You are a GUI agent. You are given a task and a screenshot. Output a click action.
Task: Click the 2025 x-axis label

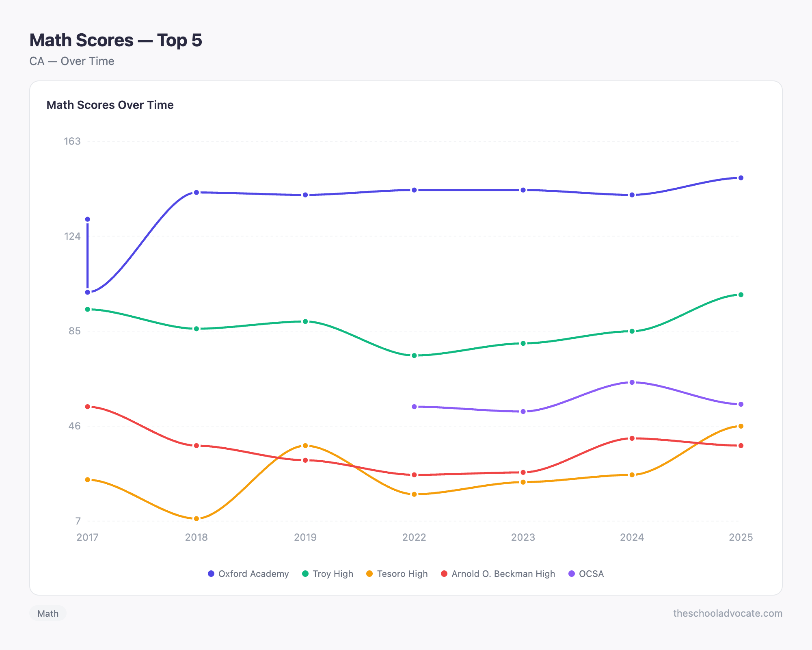(x=741, y=537)
